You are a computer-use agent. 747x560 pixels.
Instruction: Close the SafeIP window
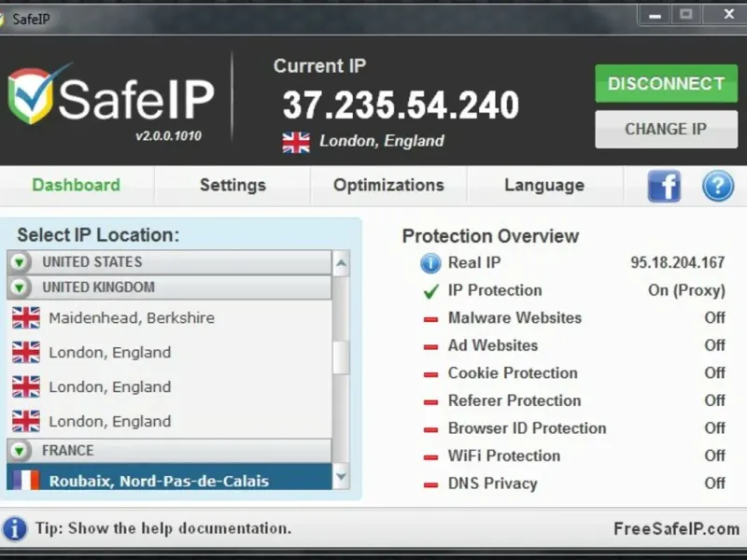click(x=728, y=15)
